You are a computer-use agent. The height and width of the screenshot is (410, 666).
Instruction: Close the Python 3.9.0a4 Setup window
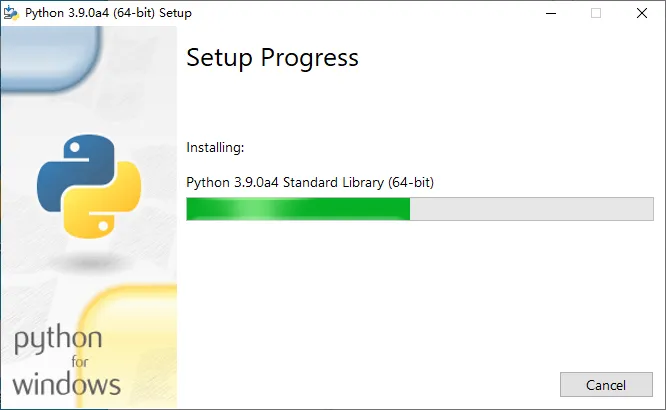(x=642, y=13)
